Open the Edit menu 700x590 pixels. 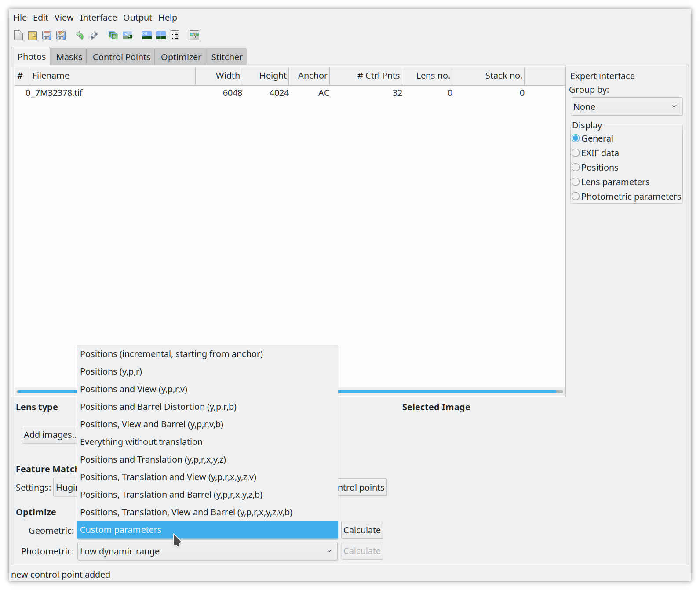(40, 18)
